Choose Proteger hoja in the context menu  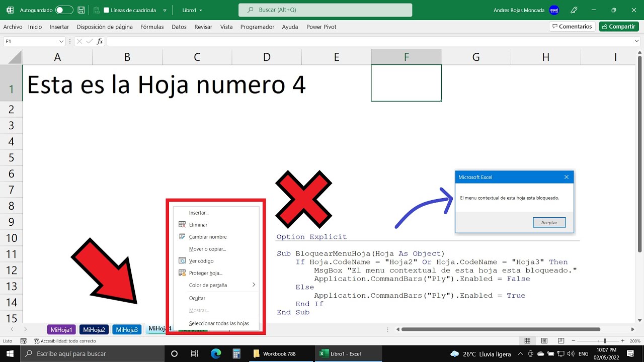click(x=215, y=273)
